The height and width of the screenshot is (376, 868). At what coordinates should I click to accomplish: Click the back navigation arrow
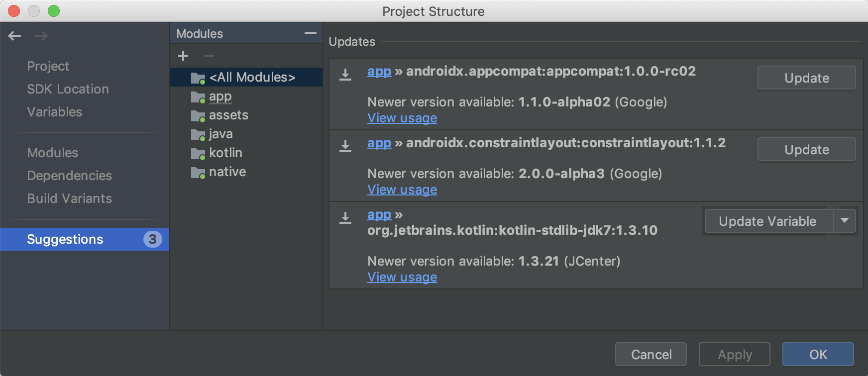[x=15, y=36]
